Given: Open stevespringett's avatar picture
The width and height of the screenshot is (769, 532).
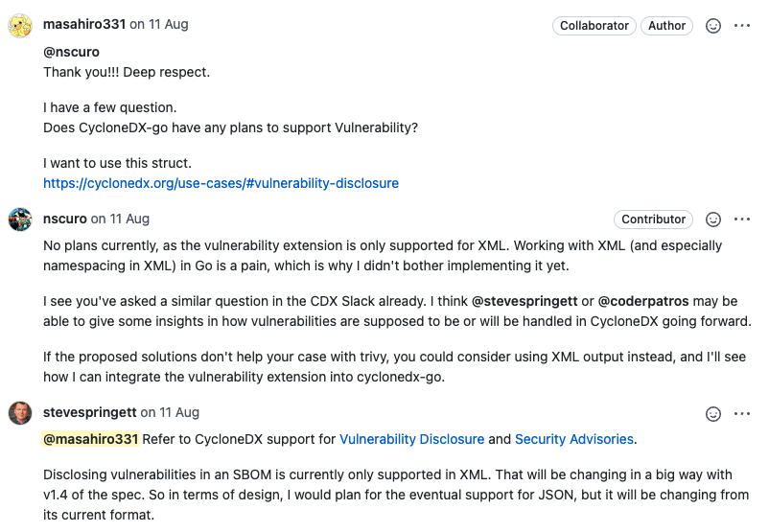Looking at the screenshot, I should tap(20, 413).
